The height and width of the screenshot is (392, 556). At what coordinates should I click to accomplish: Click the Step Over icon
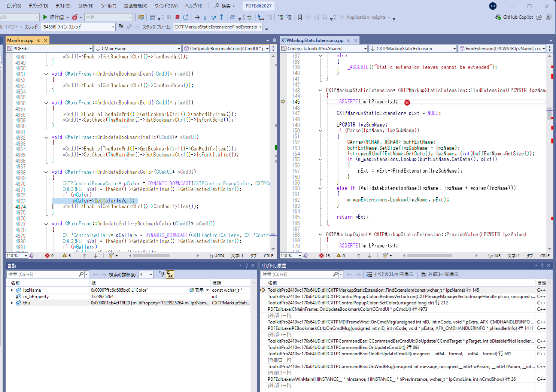[213, 17]
